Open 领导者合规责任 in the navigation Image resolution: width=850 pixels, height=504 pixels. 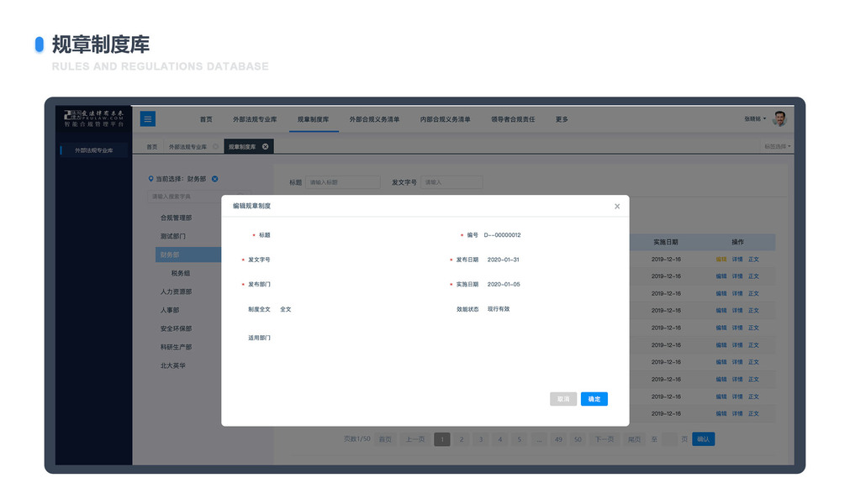pyautogui.click(x=513, y=119)
